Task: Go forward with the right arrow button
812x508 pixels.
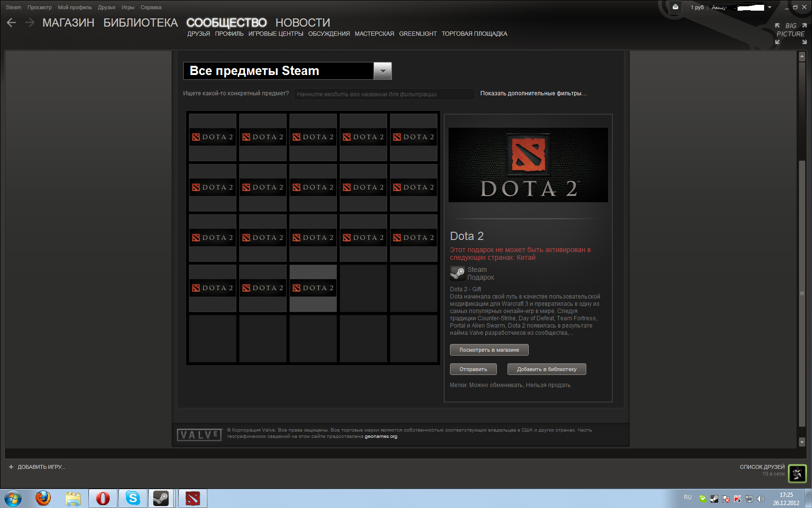Action: pos(29,22)
